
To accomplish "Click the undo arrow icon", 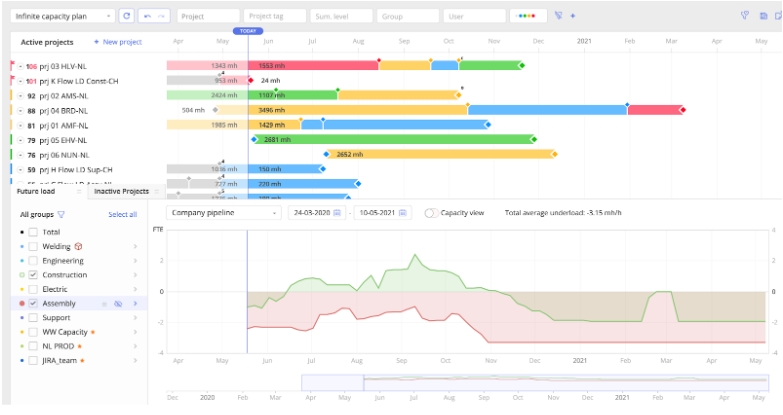I will (149, 16).
